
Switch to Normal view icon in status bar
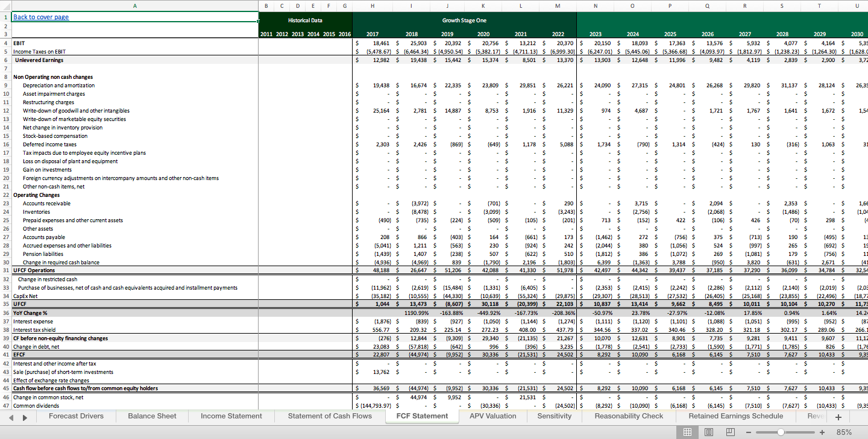click(687, 432)
